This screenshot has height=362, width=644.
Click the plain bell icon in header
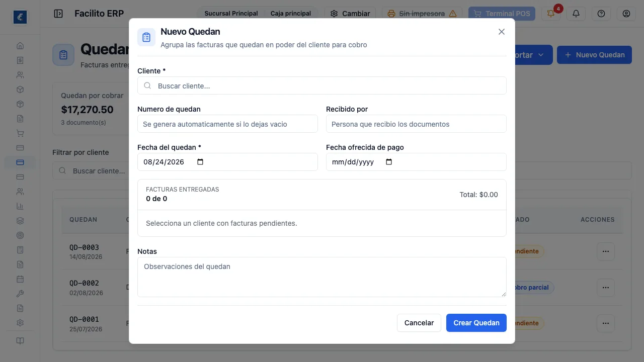pyautogui.click(x=576, y=14)
